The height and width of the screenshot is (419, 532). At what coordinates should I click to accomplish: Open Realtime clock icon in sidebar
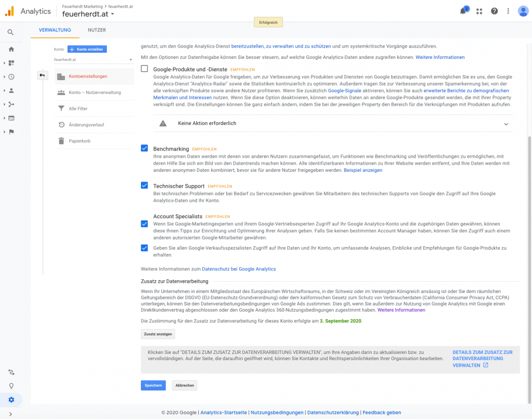click(x=11, y=77)
